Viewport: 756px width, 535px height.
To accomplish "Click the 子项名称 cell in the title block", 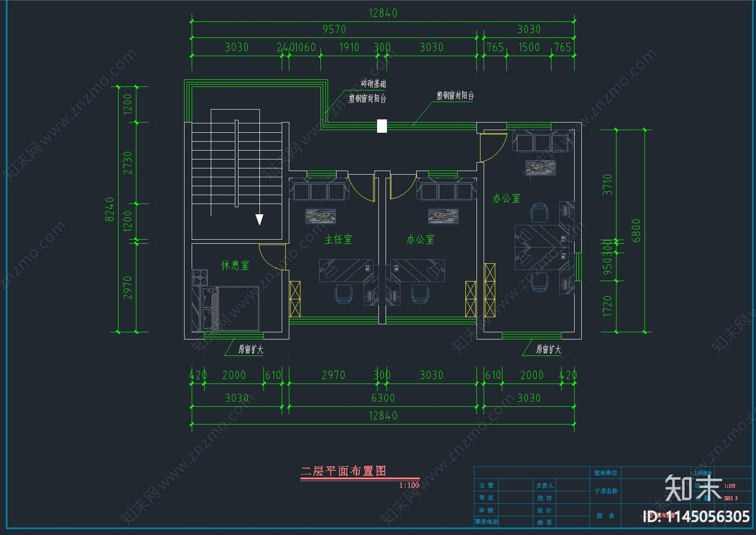I will (x=606, y=491).
